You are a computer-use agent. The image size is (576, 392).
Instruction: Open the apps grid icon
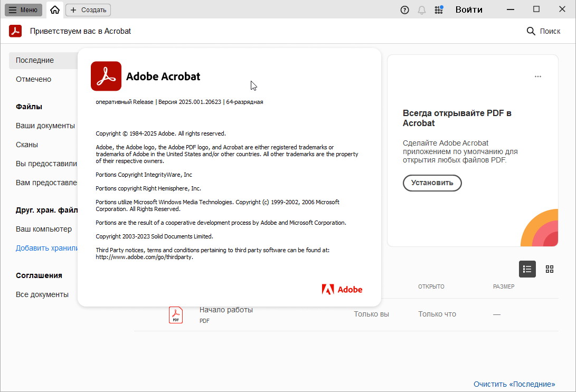[x=439, y=10]
